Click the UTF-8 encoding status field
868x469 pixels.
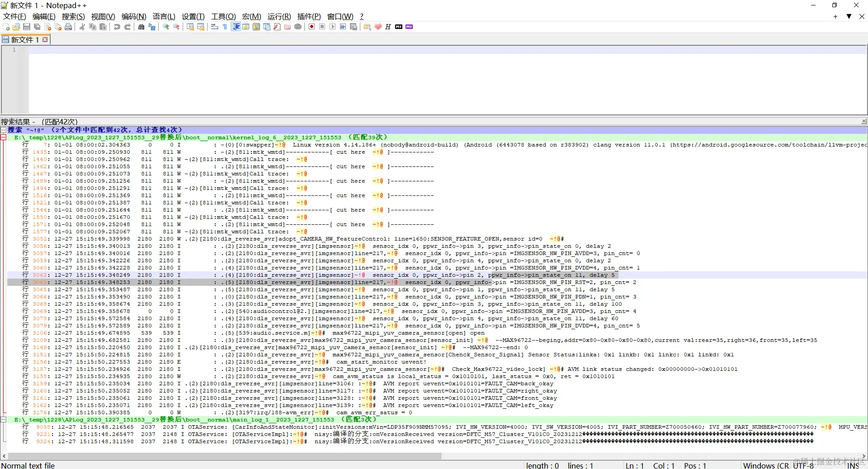coord(803,465)
